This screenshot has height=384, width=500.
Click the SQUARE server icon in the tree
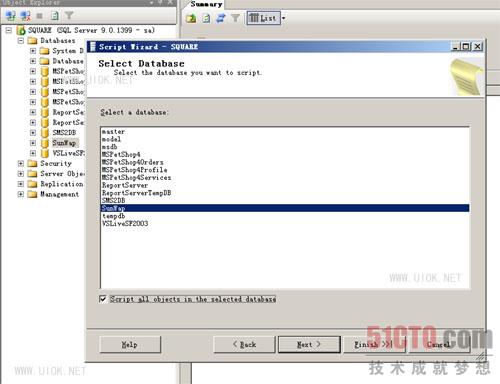(x=21, y=31)
